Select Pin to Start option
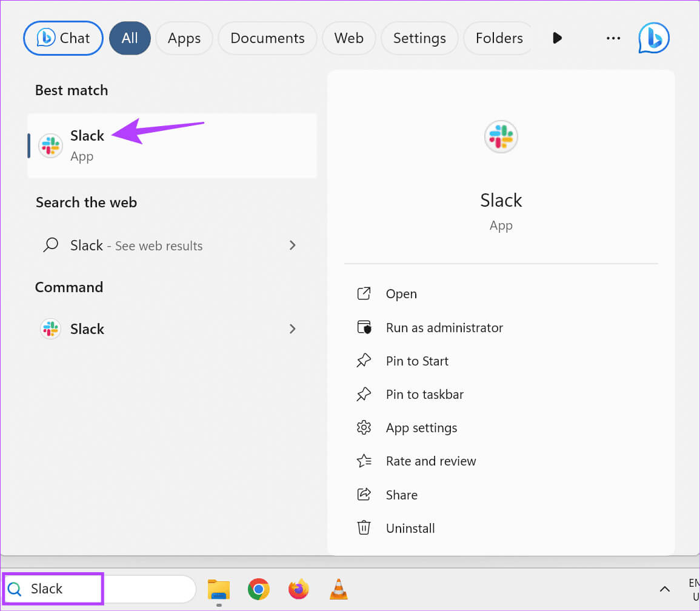Viewport: 700px width, 611px height. (418, 361)
